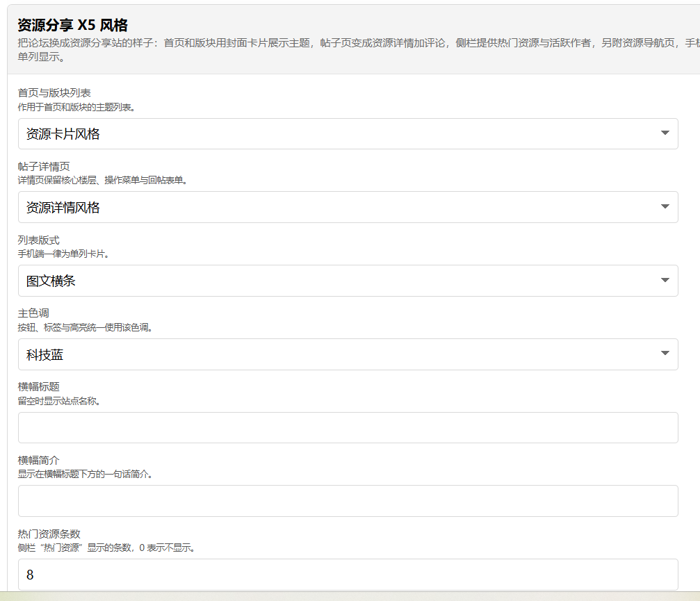Click the heading "资源分享 X5 风格"
This screenshot has height=601, width=700.
[x=73, y=25]
